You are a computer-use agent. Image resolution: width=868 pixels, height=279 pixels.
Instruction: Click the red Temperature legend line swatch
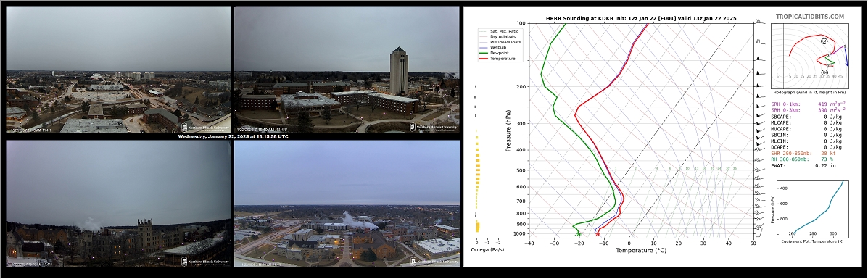point(483,58)
